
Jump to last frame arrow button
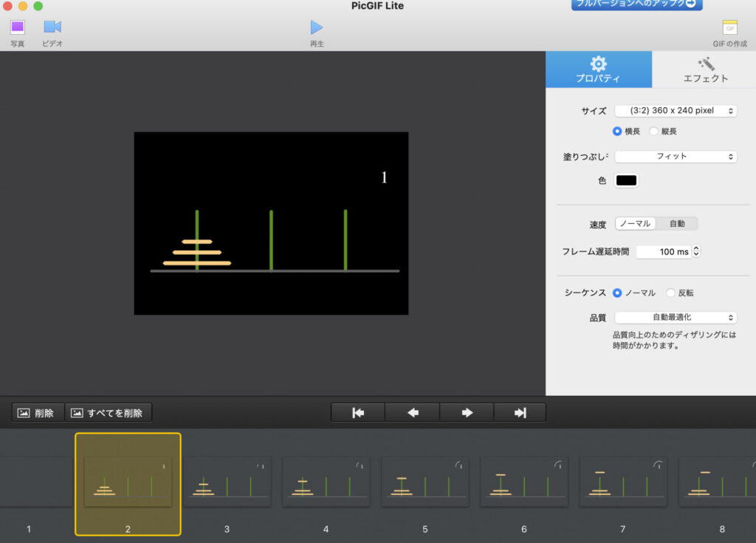tap(520, 412)
